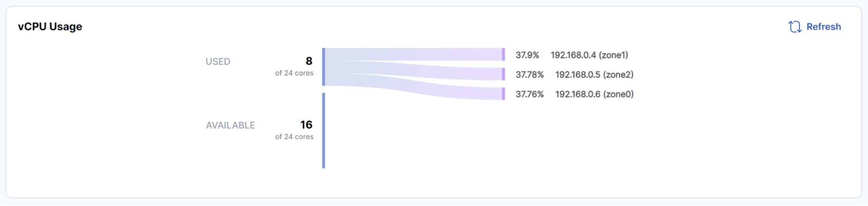Click the "of 24 cores" text under USED
868x206 pixels.
[x=294, y=73]
